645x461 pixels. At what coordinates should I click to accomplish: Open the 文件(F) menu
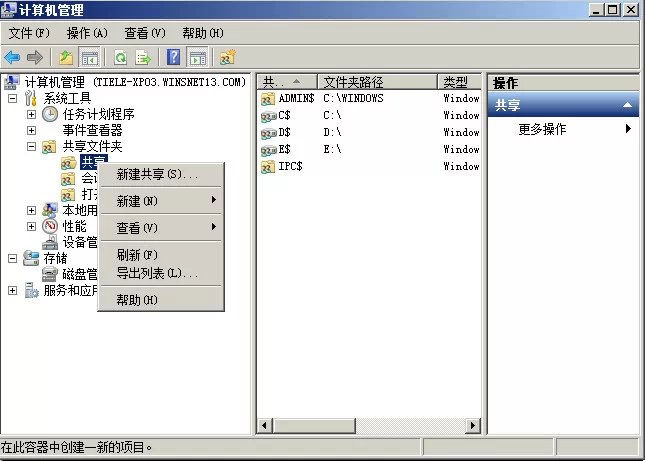pos(29,33)
